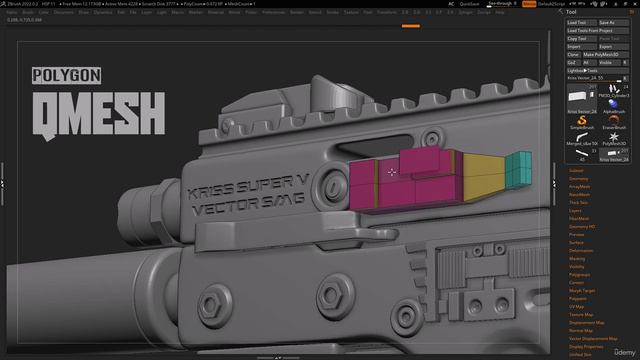Expand the Layers sub-palette
This screenshot has height=360, width=640.
(575, 211)
